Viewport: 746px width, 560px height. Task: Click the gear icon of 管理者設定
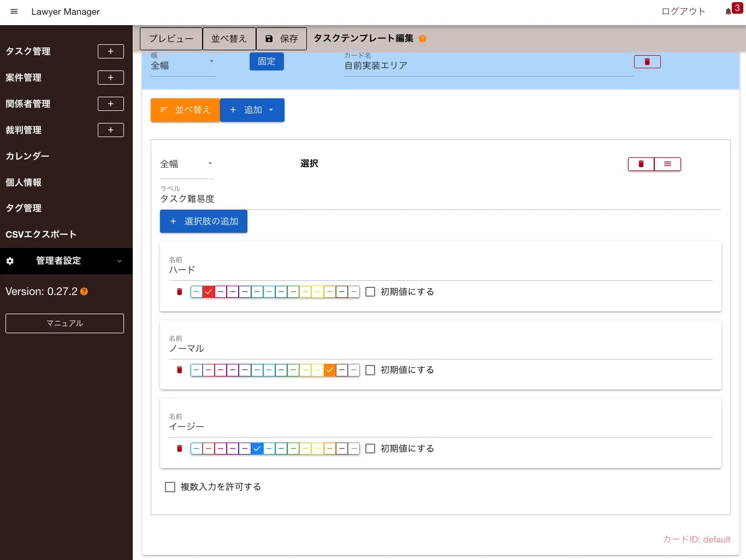10,261
